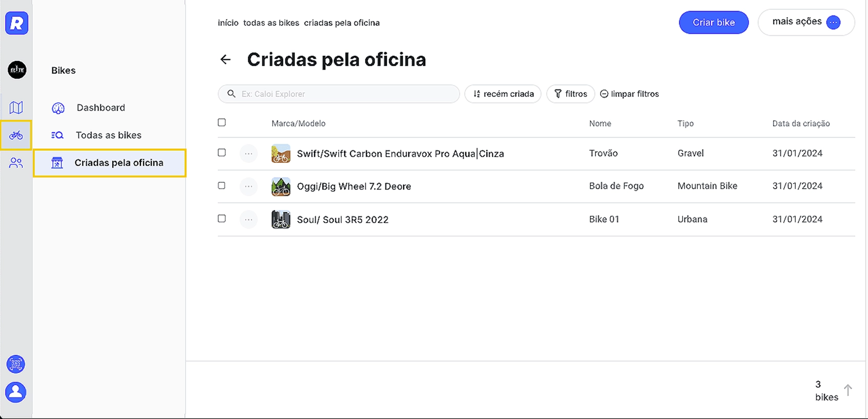Click the blue R logo icon
This screenshot has width=868, height=419.
coord(17,23)
